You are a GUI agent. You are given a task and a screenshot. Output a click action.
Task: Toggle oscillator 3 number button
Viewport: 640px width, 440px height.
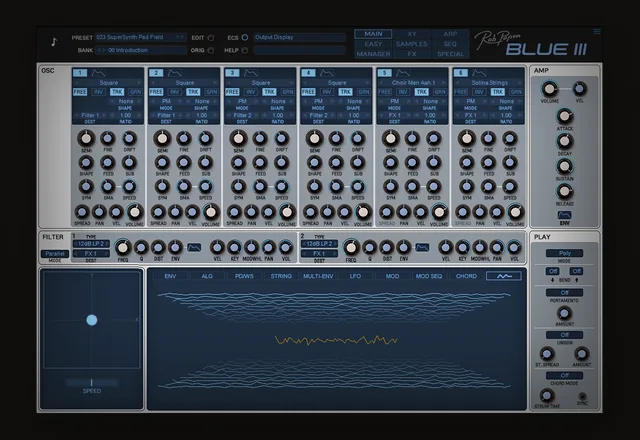click(x=232, y=73)
